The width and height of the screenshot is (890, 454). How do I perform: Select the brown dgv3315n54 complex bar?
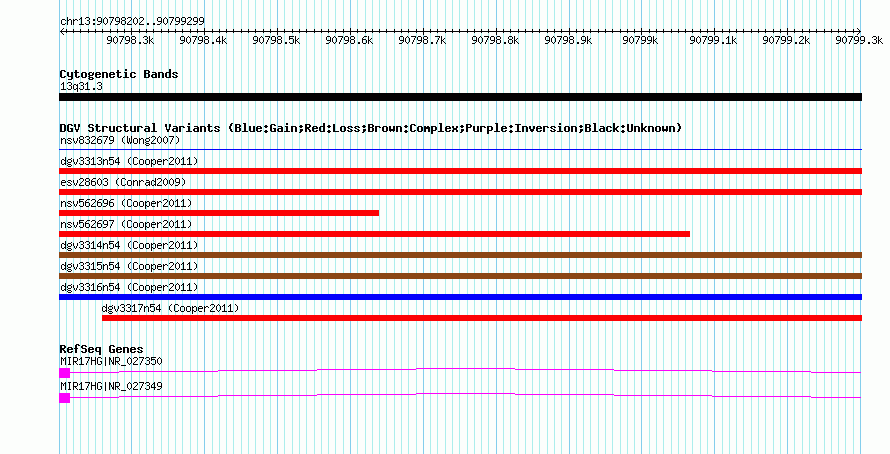coord(460,276)
